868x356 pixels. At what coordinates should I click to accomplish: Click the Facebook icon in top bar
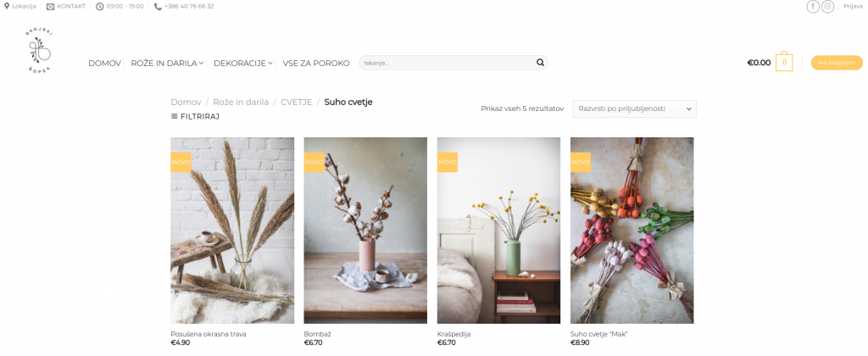click(x=813, y=7)
